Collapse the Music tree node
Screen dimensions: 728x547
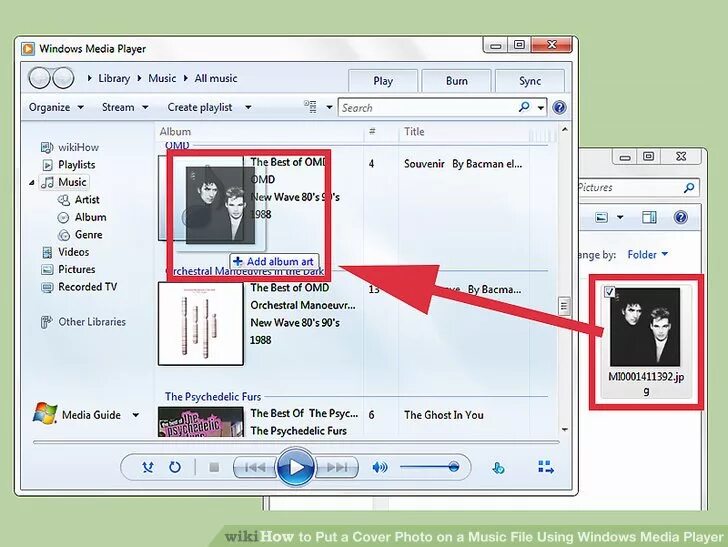coord(32,182)
